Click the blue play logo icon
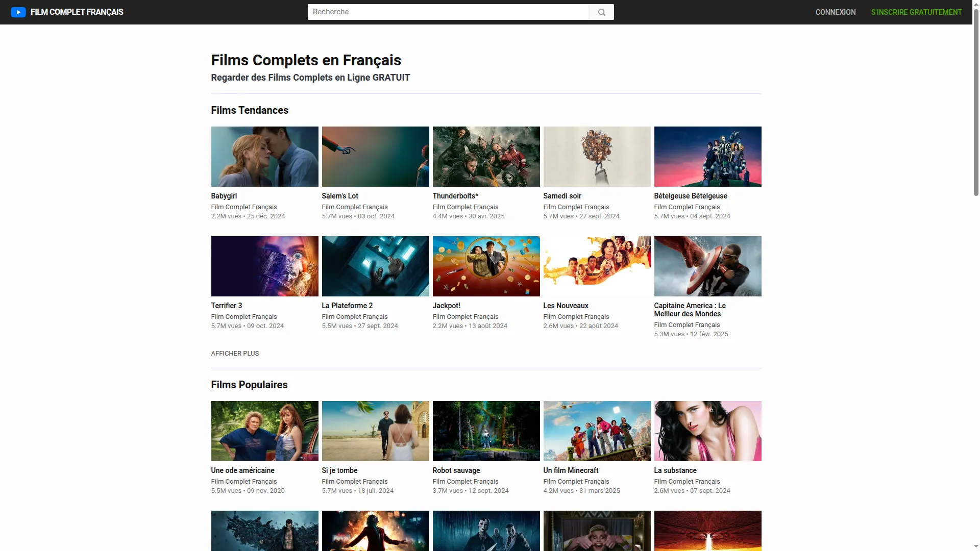The height and width of the screenshot is (551, 980). coord(18,12)
